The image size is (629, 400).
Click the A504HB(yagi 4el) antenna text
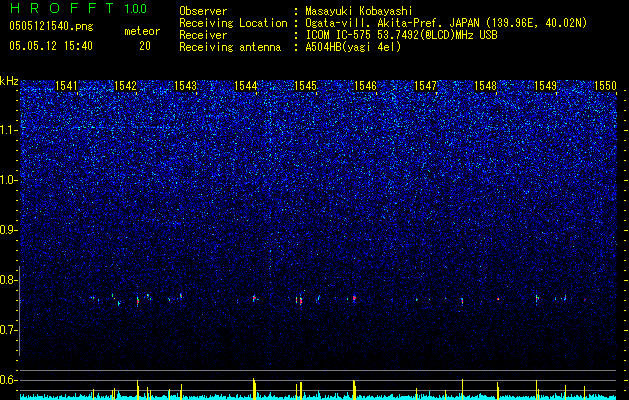click(x=353, y=47)
